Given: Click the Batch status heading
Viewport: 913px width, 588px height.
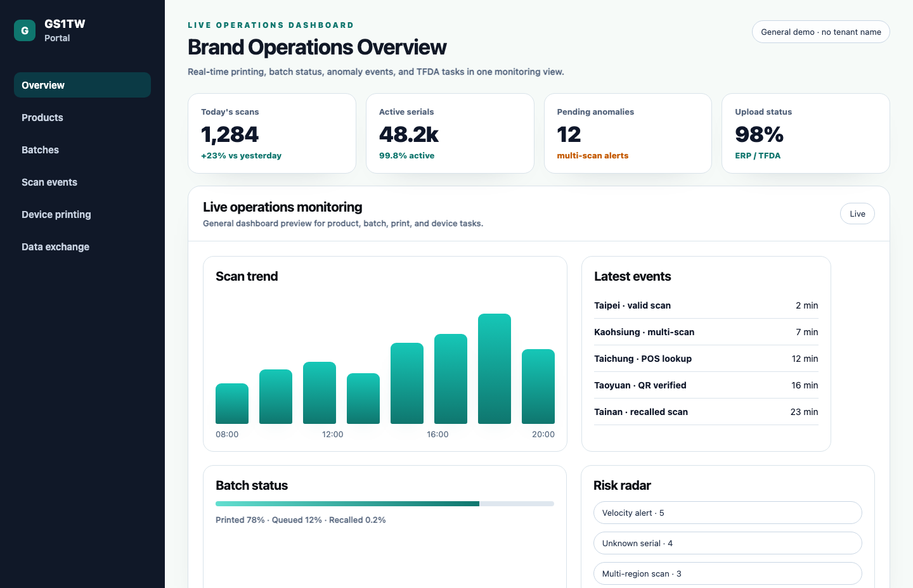Looking at the screenshot, I should pos(252,485).
